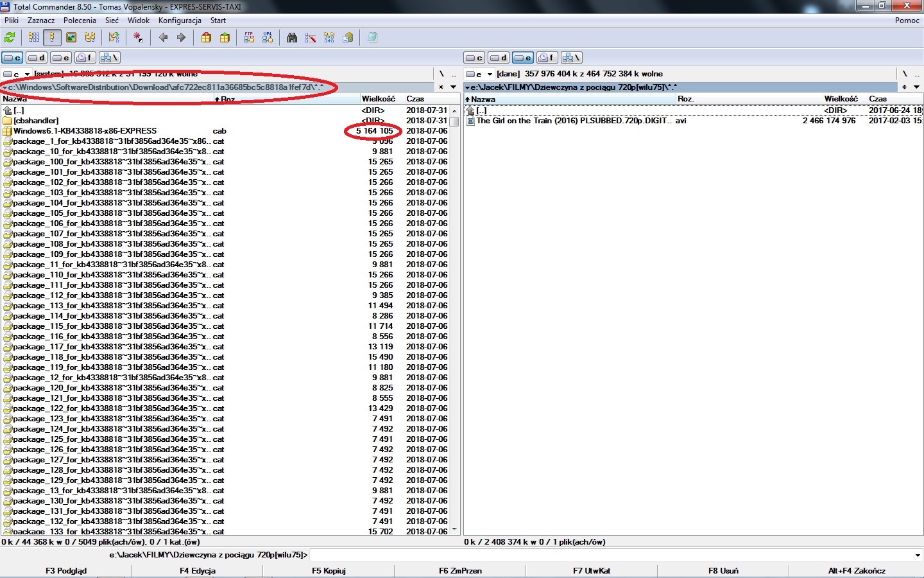Screen dimensions: 924x578
Task: Sort right panel by Czas column
Action: [x=894, y=99]
